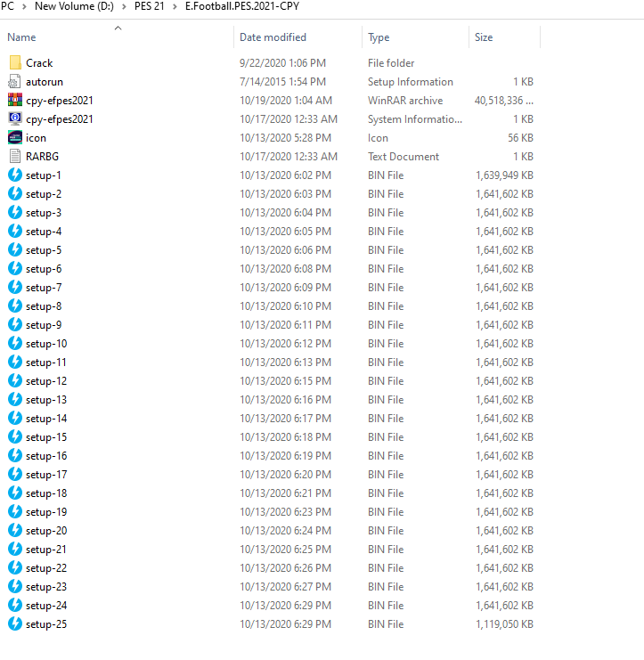Select the setup-10 BIN file icon

click(x=15, y=344)
